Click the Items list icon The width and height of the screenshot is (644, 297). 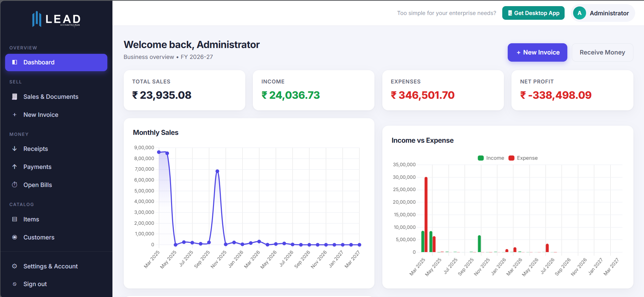pos(15,219)
